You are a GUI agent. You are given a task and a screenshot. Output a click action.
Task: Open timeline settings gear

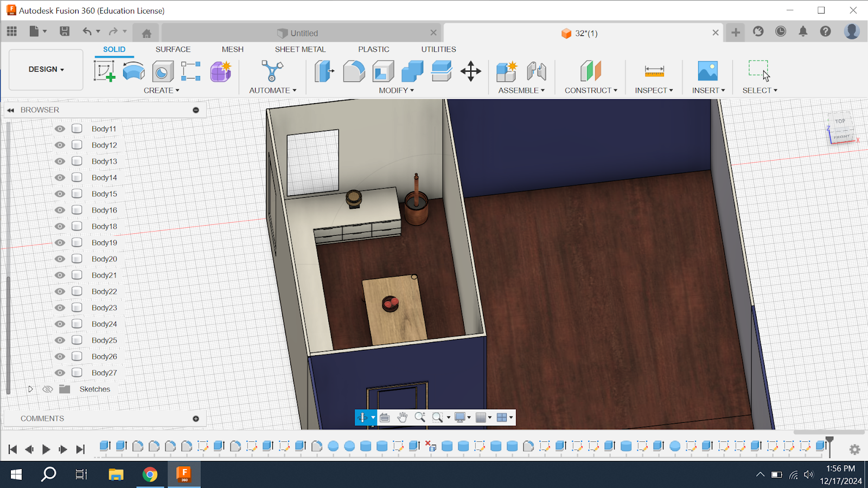pyautogui.click(x=854, y=450)
